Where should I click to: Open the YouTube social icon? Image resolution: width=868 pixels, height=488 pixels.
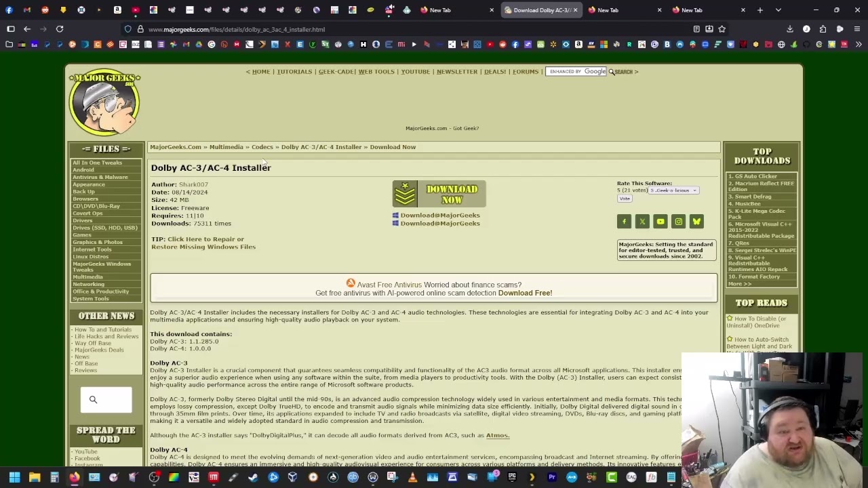[x=660, y=222]
